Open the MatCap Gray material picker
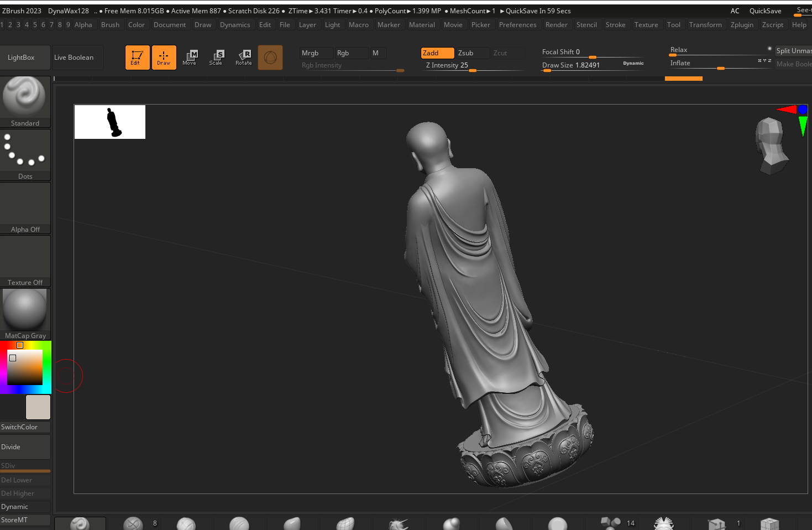Viewport: 812px width, 530px height. pos(25,313)
